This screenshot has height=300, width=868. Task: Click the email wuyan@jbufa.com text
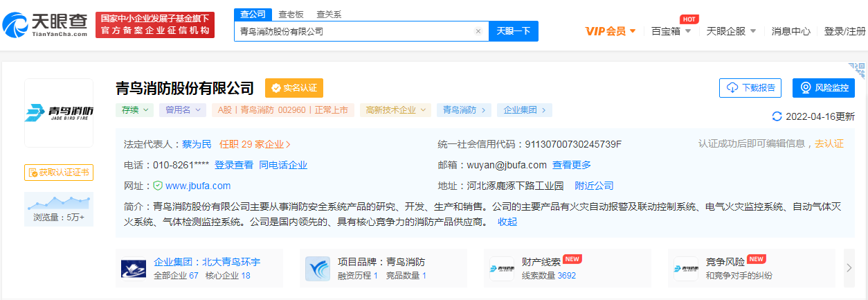tap(507, 165)
